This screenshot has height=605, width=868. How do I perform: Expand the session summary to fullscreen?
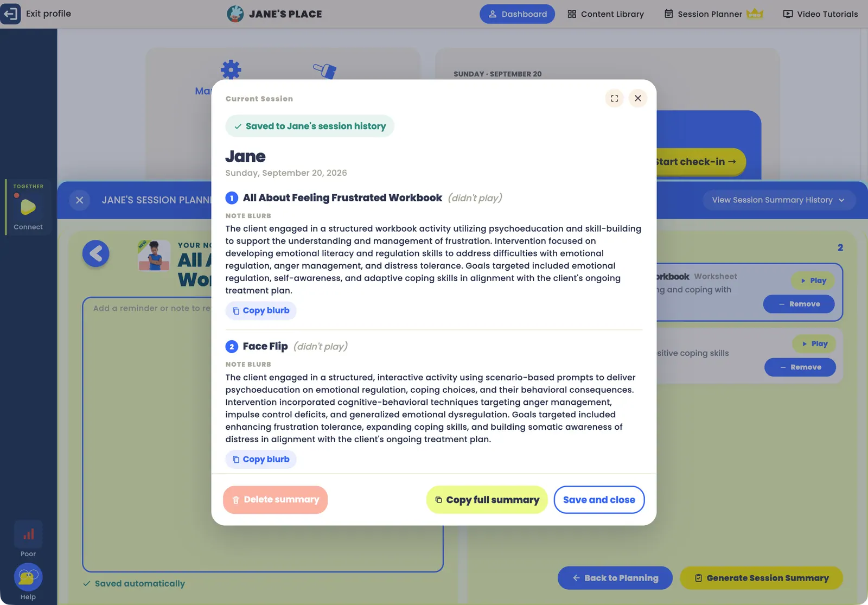[614, 98]
